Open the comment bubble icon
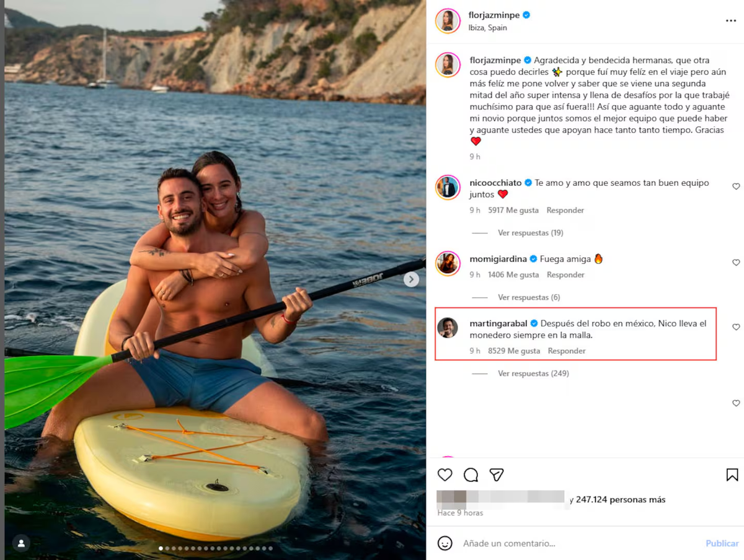 click(471, 475)
